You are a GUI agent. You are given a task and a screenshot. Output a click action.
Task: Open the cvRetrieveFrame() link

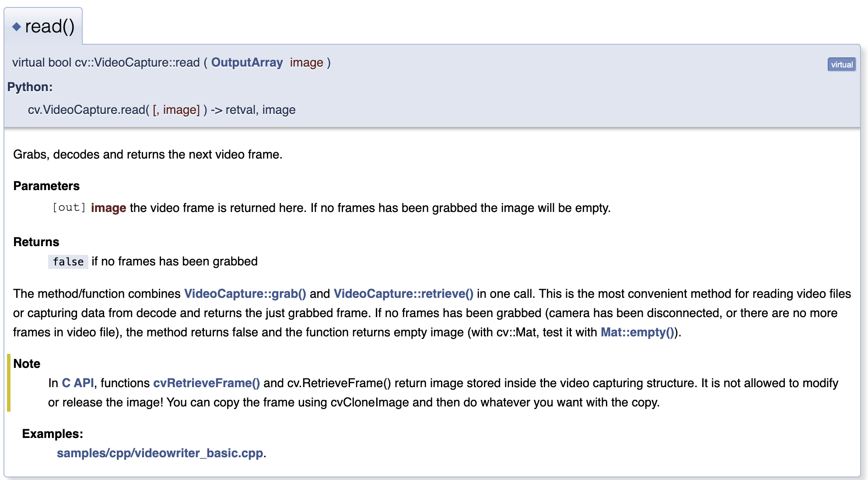click(206, 383)
